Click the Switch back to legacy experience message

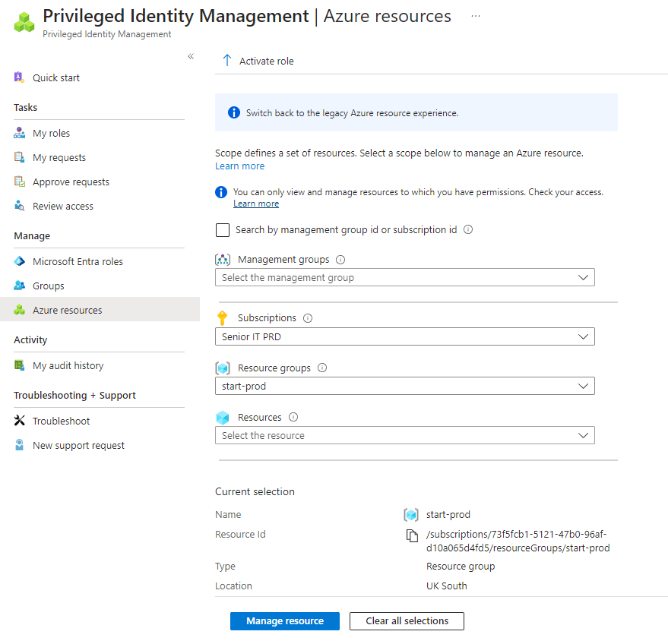(x=353, y=113)
